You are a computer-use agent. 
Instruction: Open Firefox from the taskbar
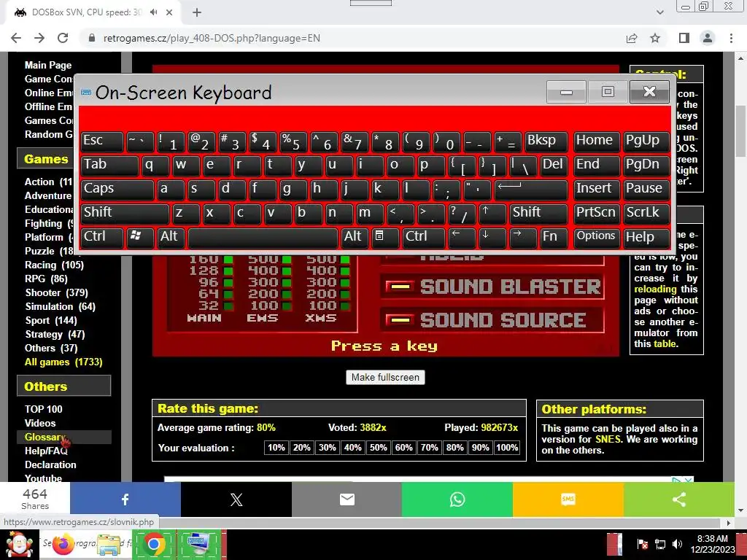coord(63,544)
